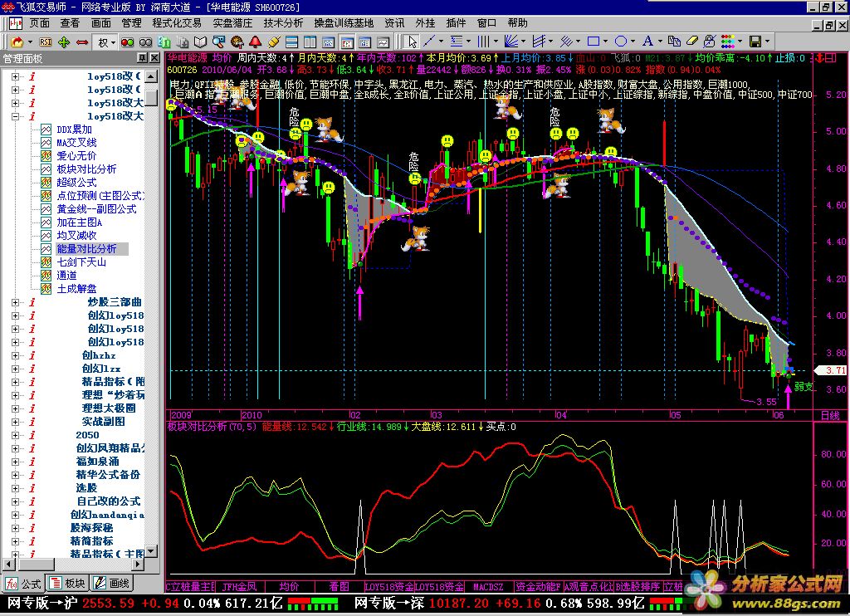Image resolution: width=850 pixels, height=616 pixels.
Task: Select 七剑下天山 in formula tree
Action: coord(81,262)
